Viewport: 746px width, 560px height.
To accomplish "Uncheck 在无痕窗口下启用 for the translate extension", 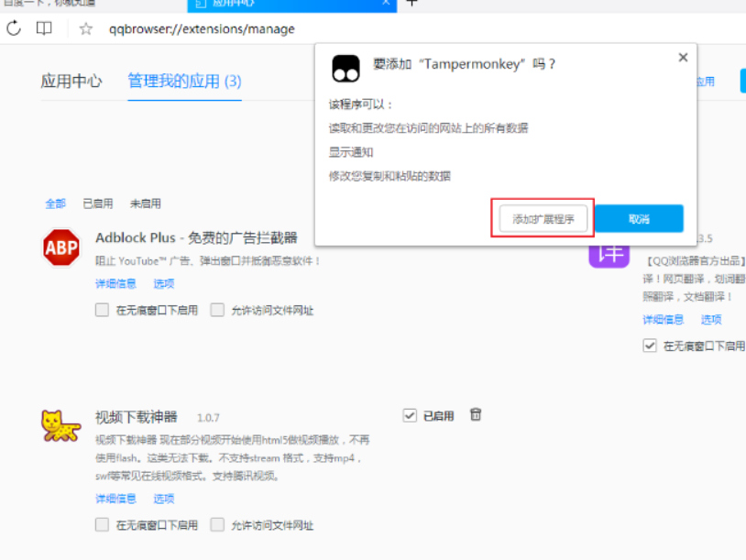I will pos(650,346).
